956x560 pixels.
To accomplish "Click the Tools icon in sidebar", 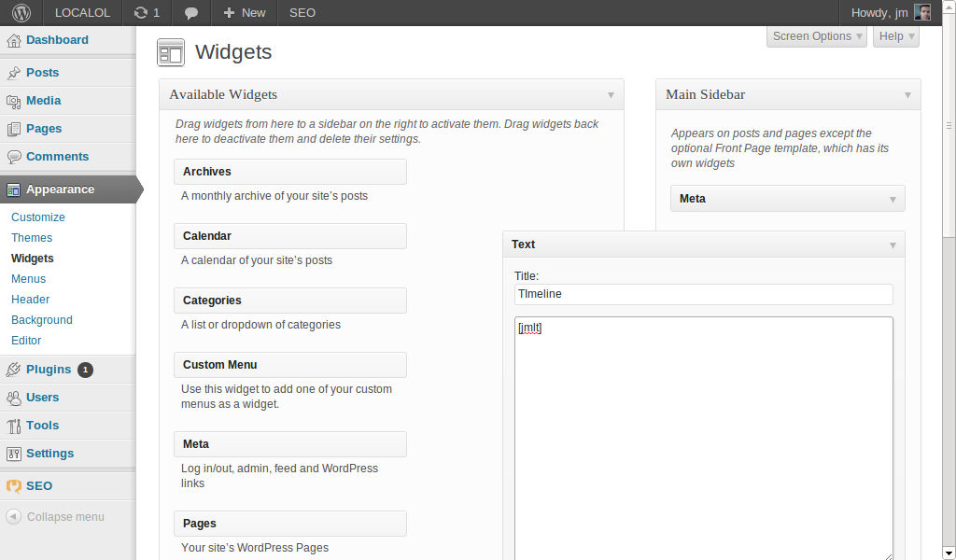I will 13,426.
